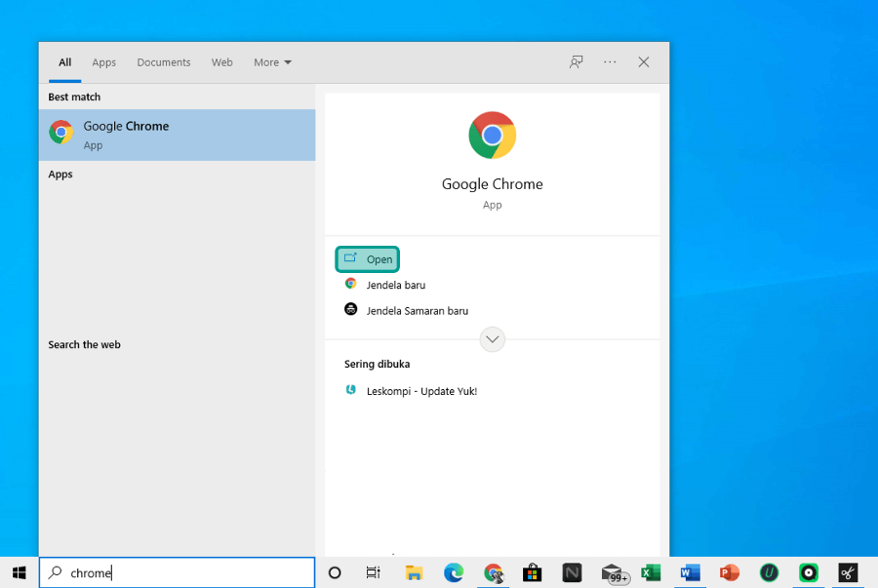Select Jendela Samaran baru option
Screen dimensions: 878x588
point(407,310)
